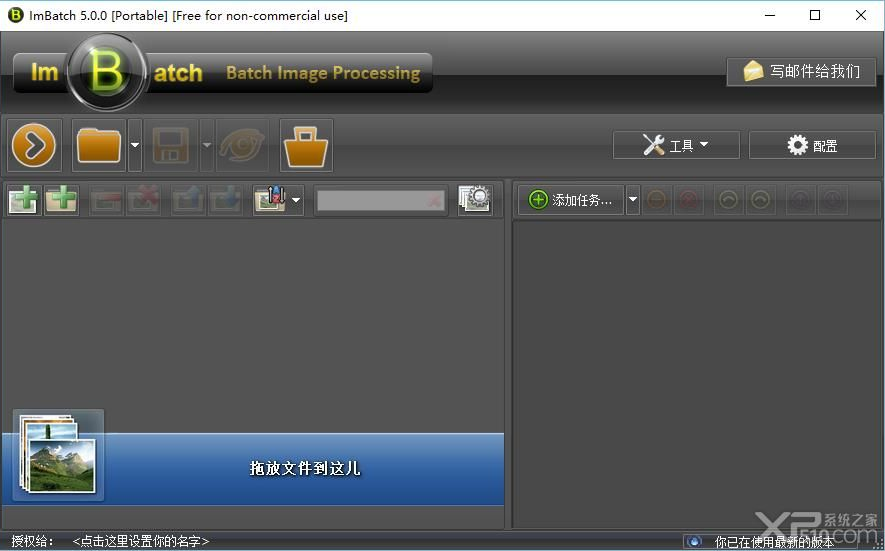Click the remove all images red X icon
Screen dimensions: 885x551
tap(143, 200)
